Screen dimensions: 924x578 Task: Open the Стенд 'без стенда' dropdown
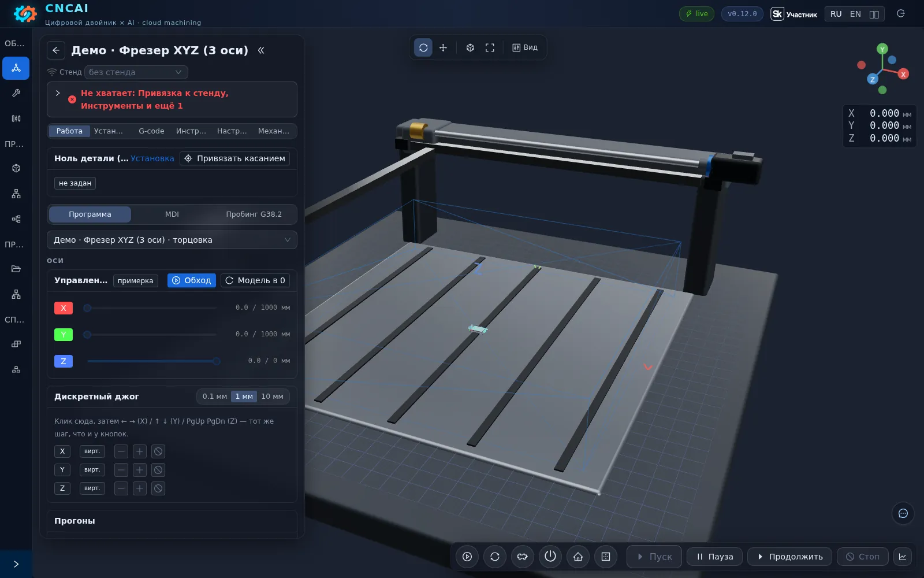(x=136, y=72)
